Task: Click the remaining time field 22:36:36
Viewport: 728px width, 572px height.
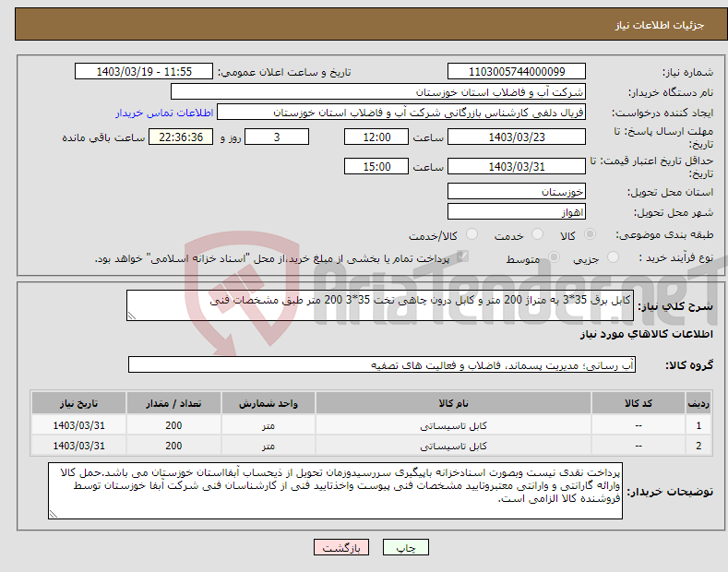Action: pos(181,137)
